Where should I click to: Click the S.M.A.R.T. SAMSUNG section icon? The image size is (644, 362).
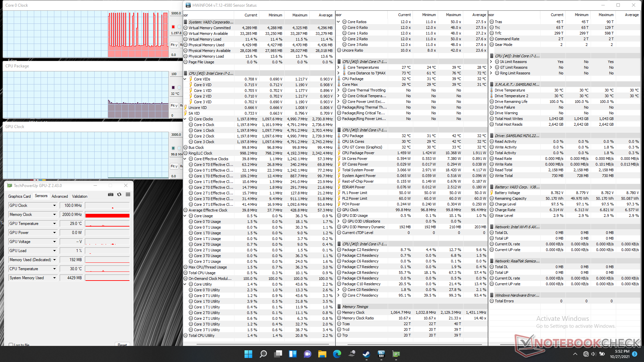pos(492,84)
